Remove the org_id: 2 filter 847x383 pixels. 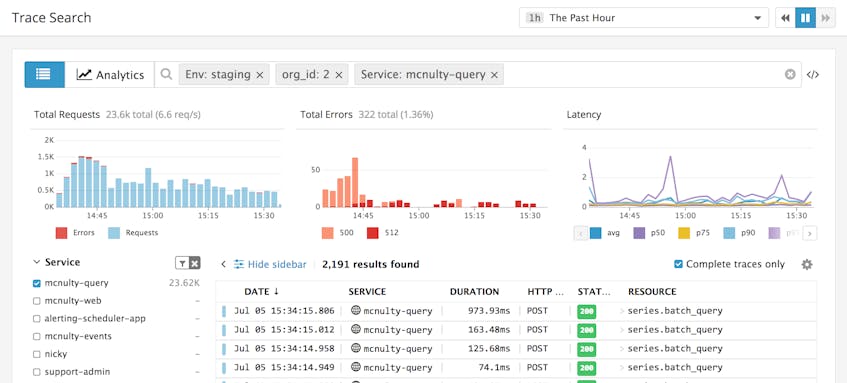click(x=339, y=75)
